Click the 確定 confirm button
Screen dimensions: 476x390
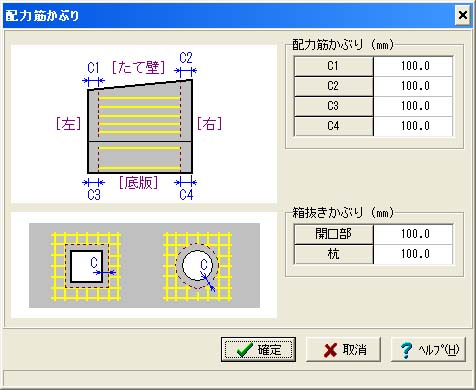coord(258,350)
